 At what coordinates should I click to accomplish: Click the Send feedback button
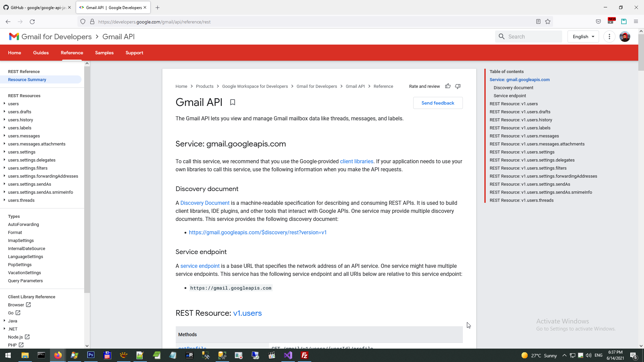438,103
